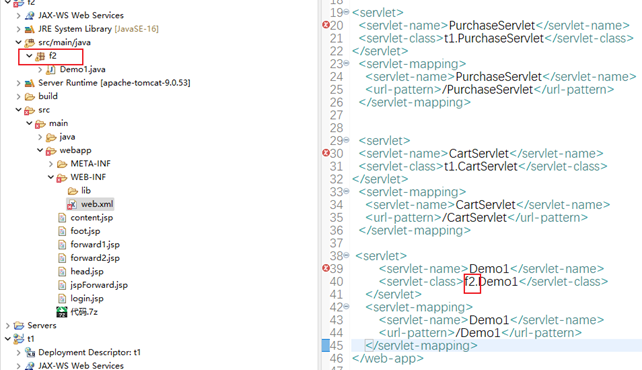
Task: Click the main folder icon
Action: (40, 124)
